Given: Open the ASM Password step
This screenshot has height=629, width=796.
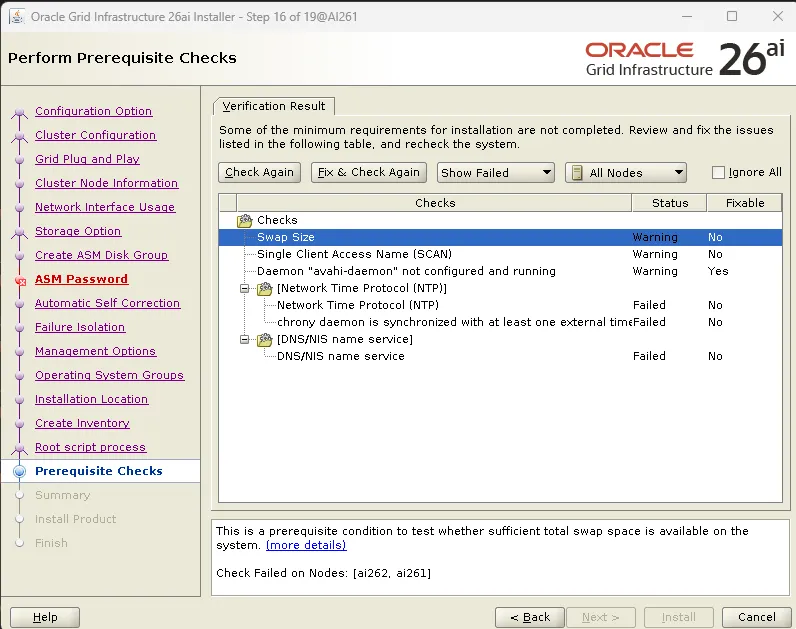Looking at the screenshot, I should tap(81, 279).
